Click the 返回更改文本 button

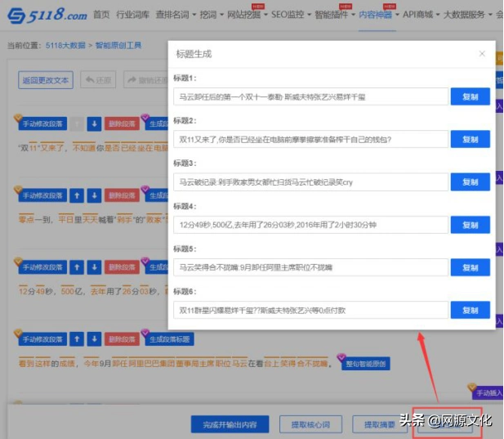46,80
